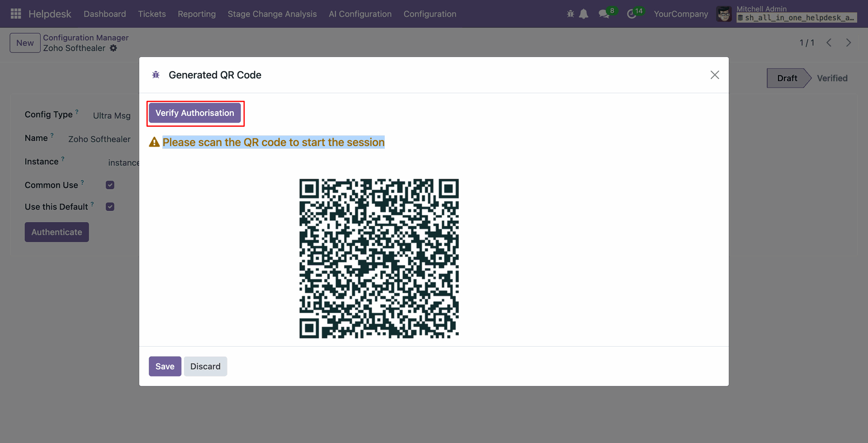Screen dimensions: 868x443
Task: Open the AI Configuration menu
Action: point(360,14)
